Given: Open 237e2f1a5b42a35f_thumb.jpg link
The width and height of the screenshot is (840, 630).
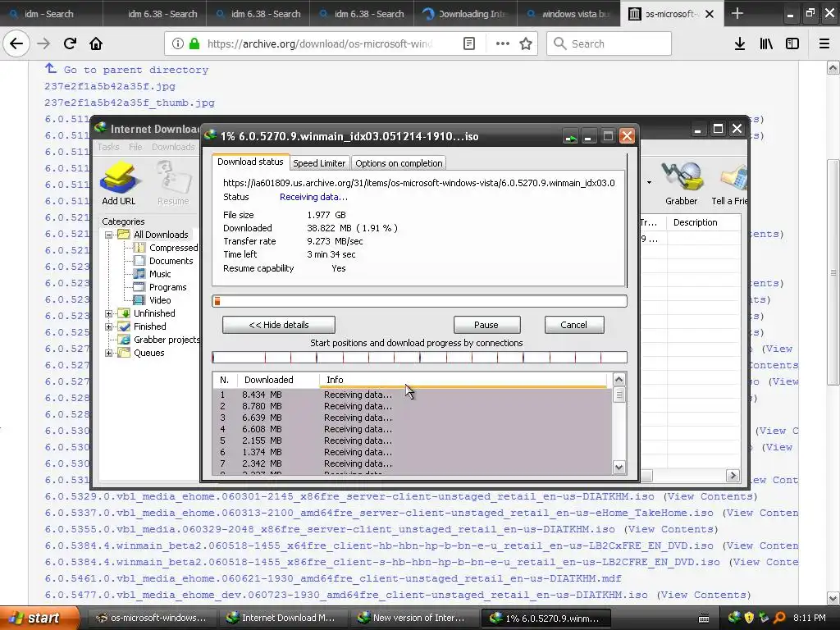Looking at the screenshot, I should pos(130,103).
